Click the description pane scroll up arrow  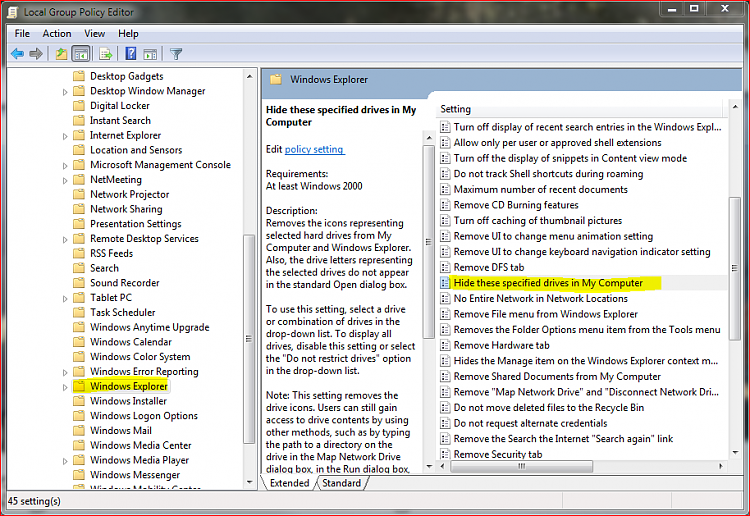pos(429,138)
